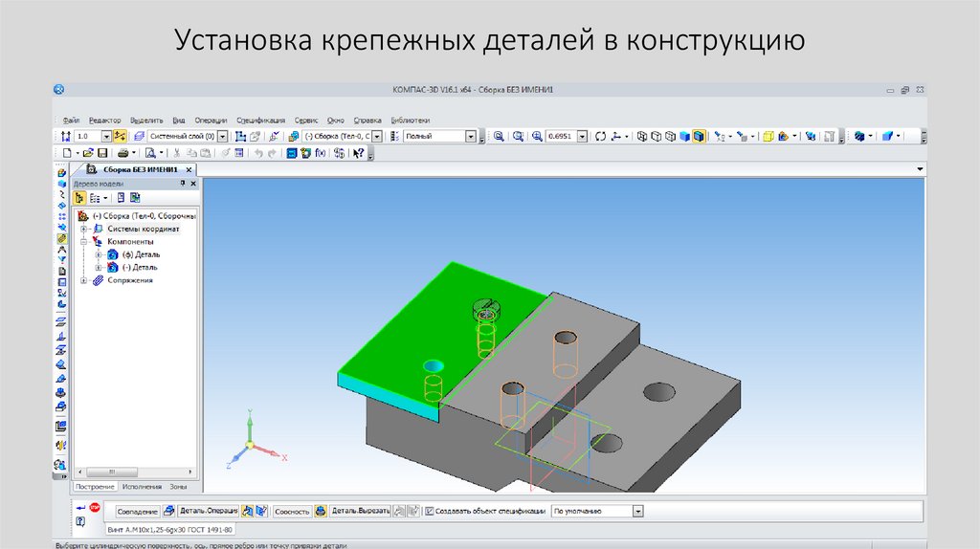Click the Save document icon

[100, 153]
